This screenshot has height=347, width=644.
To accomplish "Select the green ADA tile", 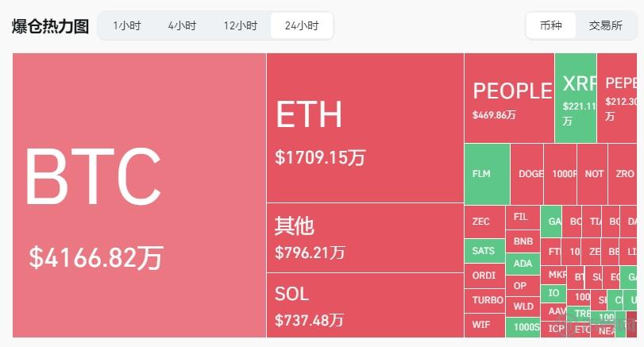I will pos(523,264).
